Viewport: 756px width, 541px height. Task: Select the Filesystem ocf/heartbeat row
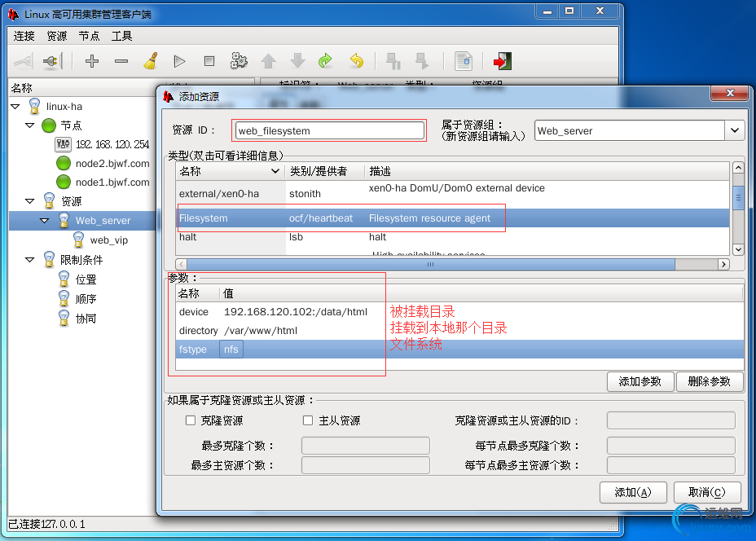click(x=452, y=218)
